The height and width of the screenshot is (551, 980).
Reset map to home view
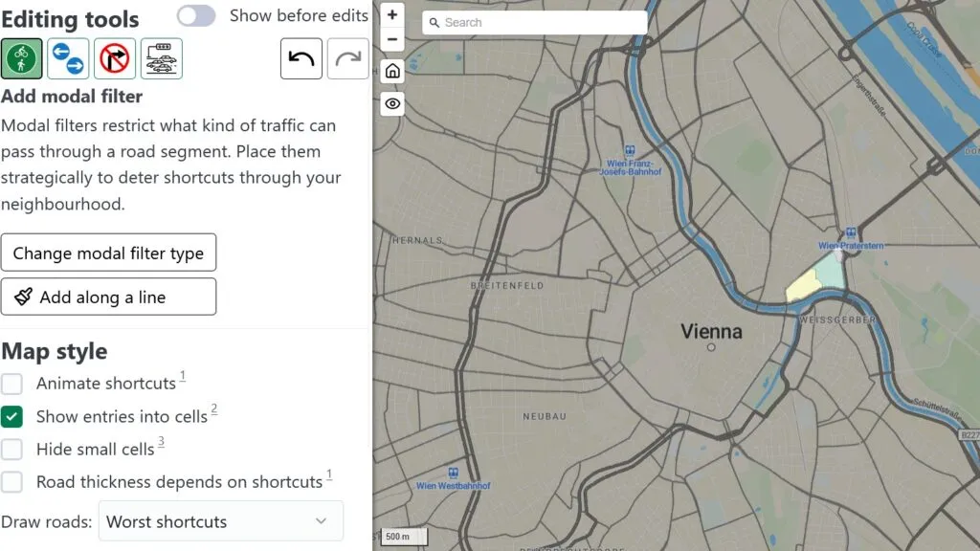pos(392,71)
